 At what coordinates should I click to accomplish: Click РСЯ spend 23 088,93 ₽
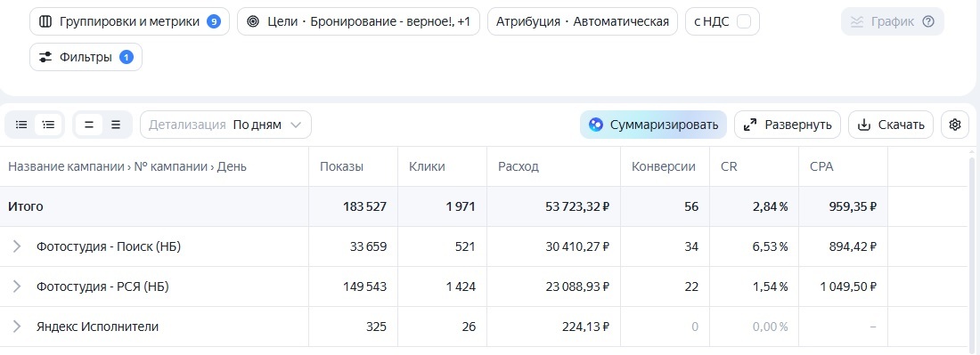point(578,286)
